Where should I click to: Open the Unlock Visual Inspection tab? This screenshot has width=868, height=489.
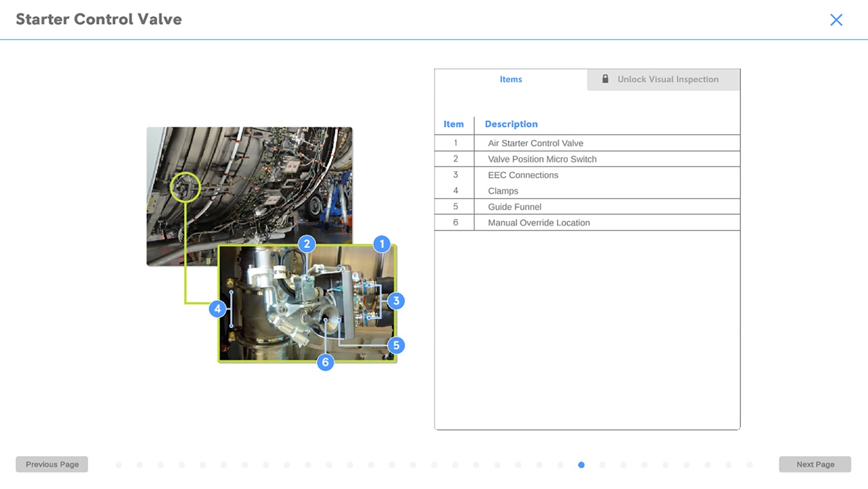(663, 79)
